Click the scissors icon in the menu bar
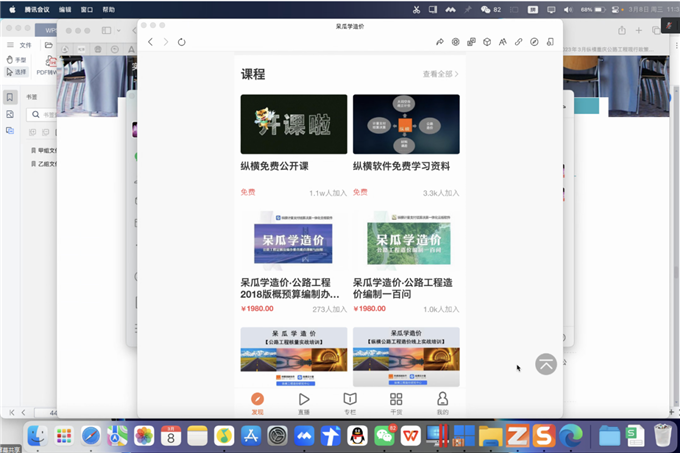The width and height of the screenshot is (680, 453). [x=416, y=10]
